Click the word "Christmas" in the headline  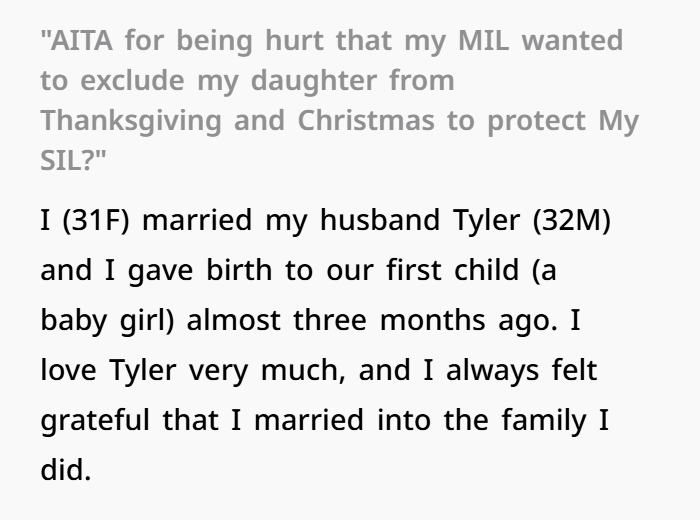click(x=366, y=121)
